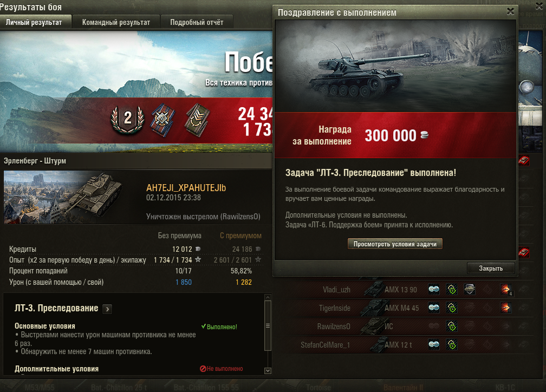Click the Закрыть button
This screenshot has height=392, width=546.
coord(491,268)
